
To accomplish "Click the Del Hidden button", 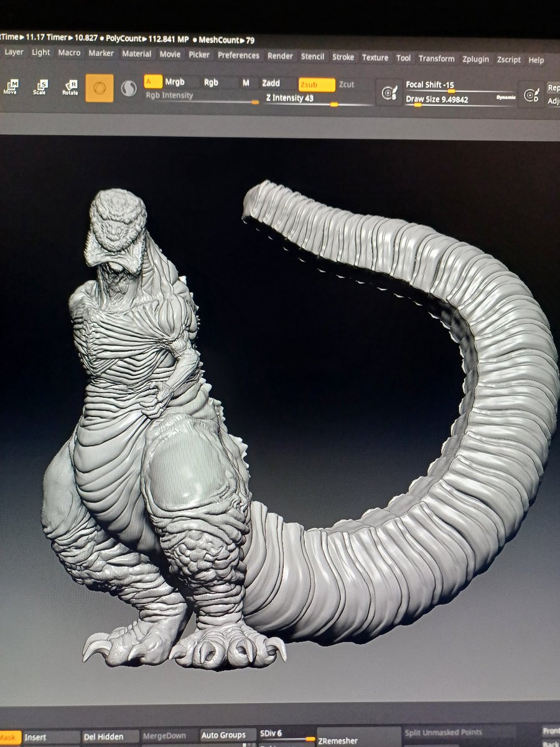I will tap(111, 737).
